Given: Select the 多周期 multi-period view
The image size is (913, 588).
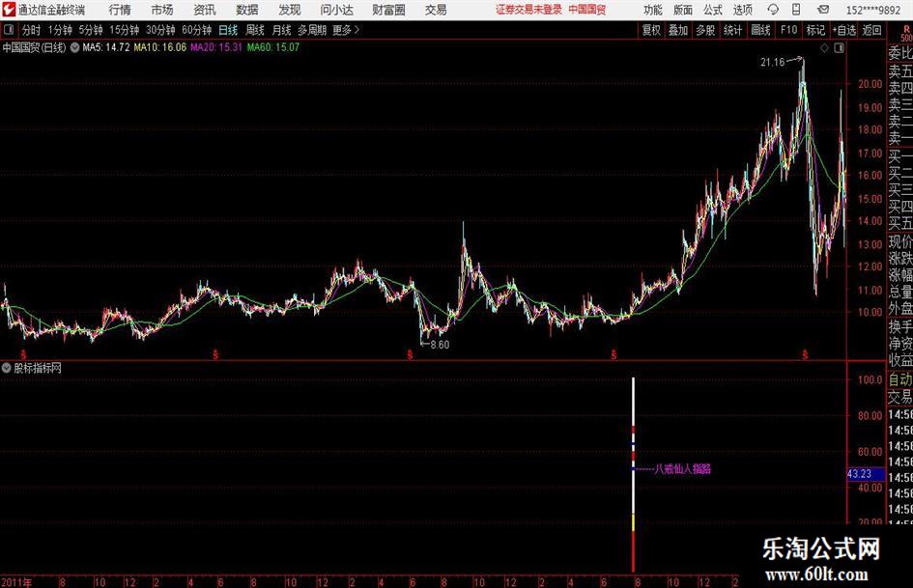Looking at the screenshot, I should point(312,30).
